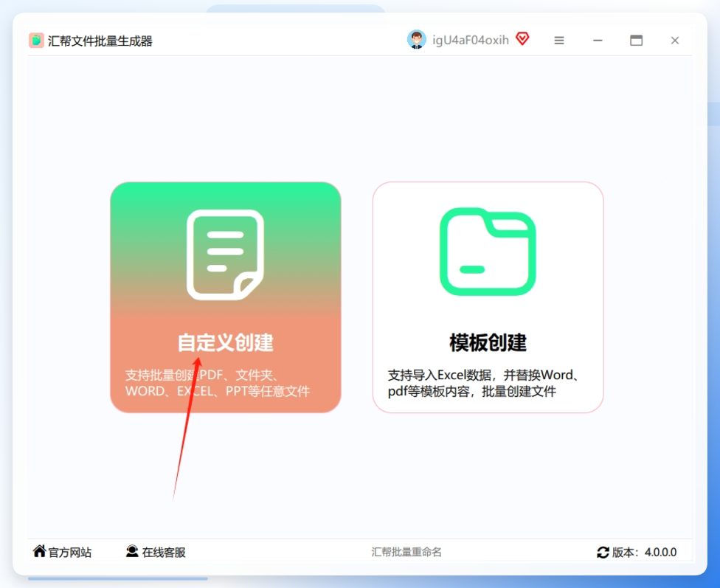Click the 支持导入Excel数据 description text
The width and height of the screenshot is (720, 588).
point(483,383)
